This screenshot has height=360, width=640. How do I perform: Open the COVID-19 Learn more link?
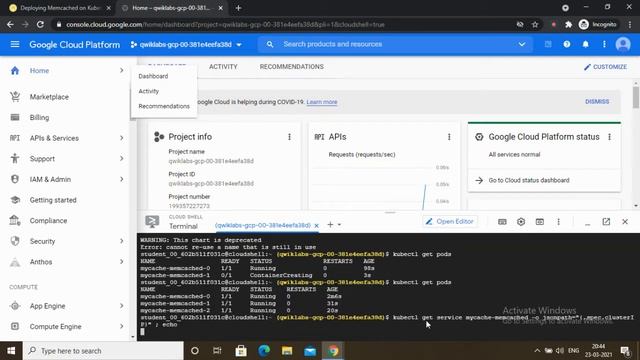click(x=322, y=102)
